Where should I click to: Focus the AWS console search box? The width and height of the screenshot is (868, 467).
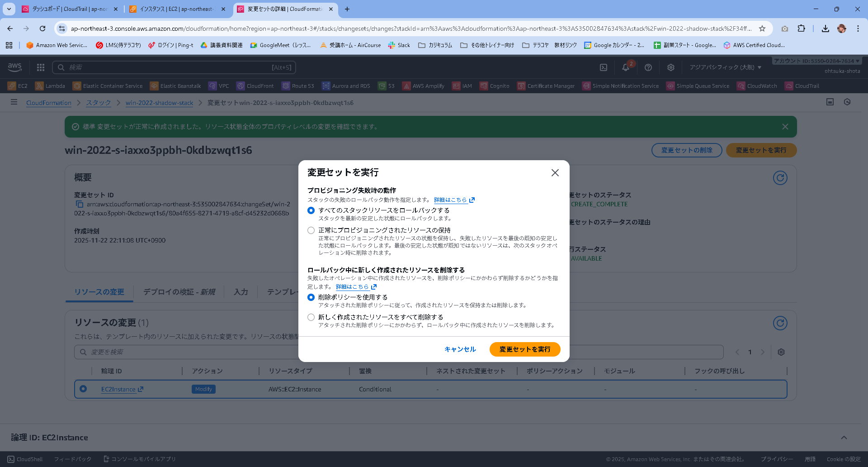tap(174, 67)
